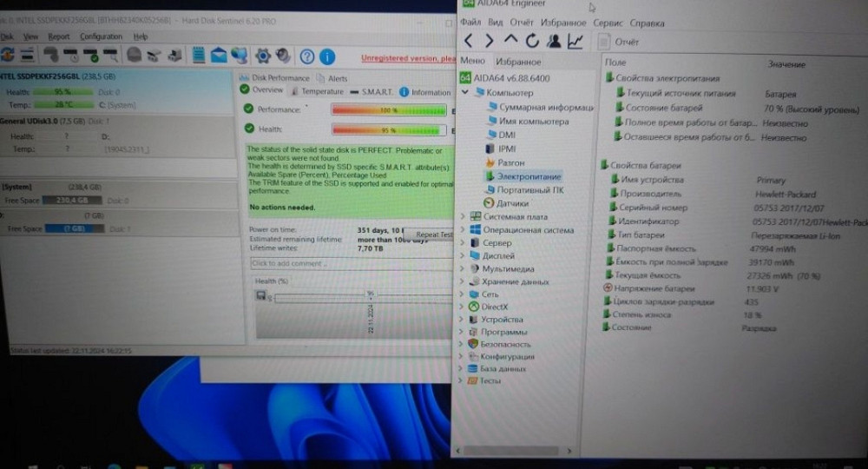Click the Поле column header
868x469 pixels.
pos(615,63)
